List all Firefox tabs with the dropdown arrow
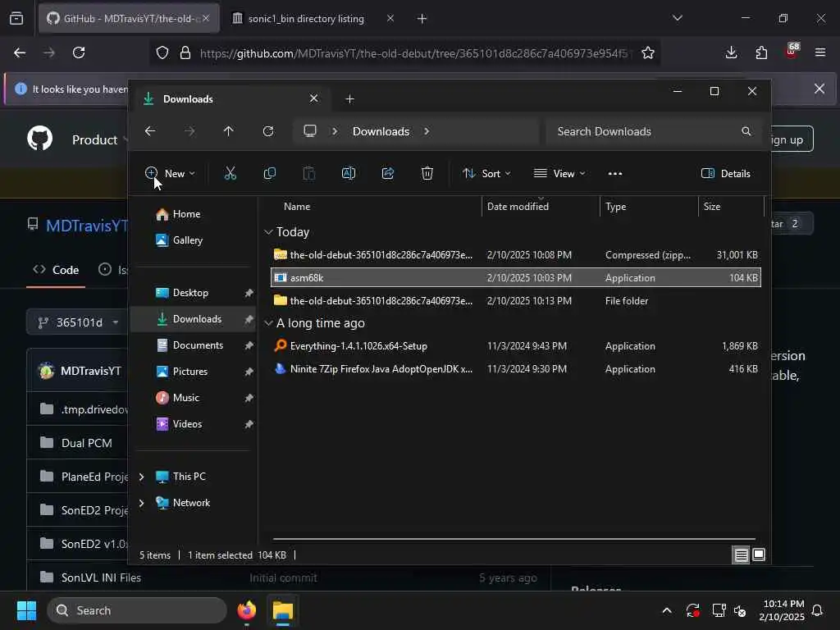Screen dimensions: 840x630 pos(677,18)
